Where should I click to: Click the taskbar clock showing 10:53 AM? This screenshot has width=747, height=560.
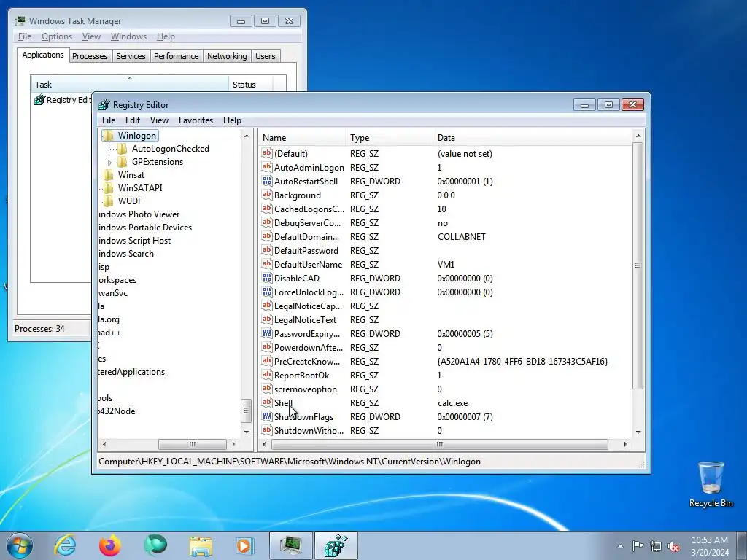click(709, 545)
